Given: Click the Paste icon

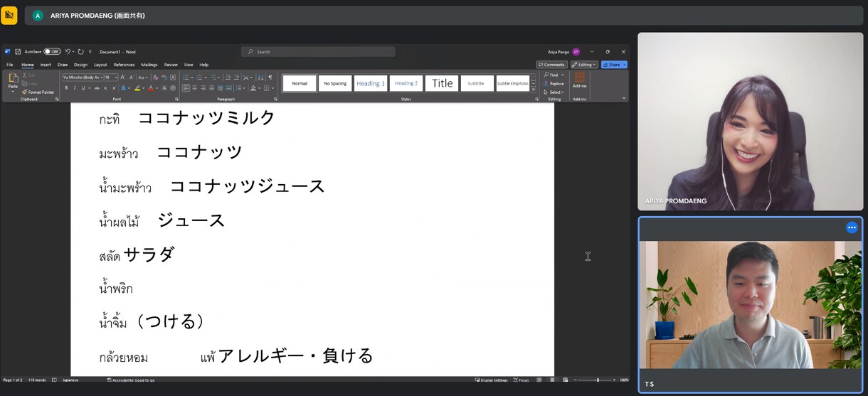Looking at the screenshot, I should click(x=13, y=79).
